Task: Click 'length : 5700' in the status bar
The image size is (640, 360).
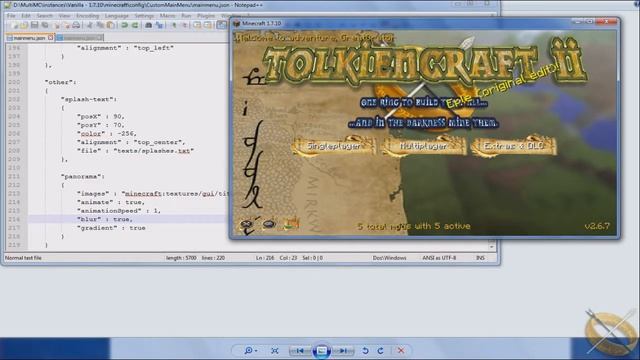Action: click(x=181, y=258)
